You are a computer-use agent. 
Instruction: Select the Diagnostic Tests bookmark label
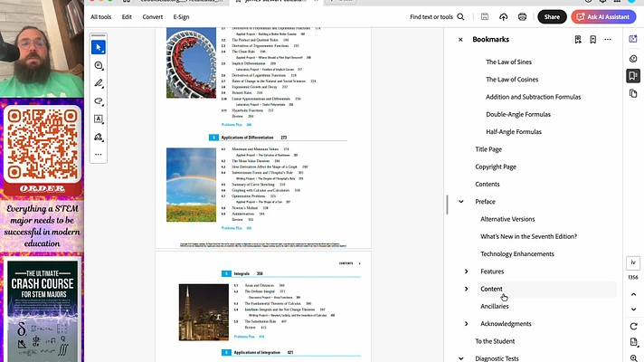pyautogui.click(x=497, y=358)
